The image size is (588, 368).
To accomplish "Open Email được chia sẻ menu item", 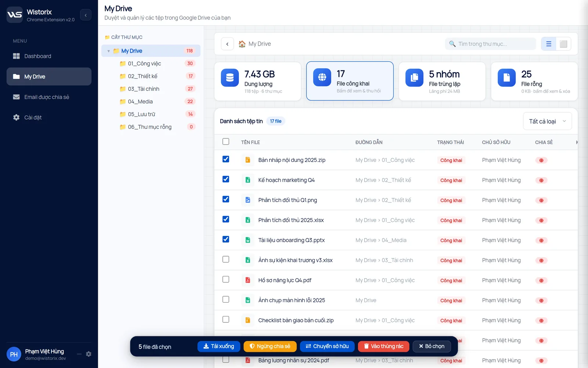I will click(x=49, y=97).
